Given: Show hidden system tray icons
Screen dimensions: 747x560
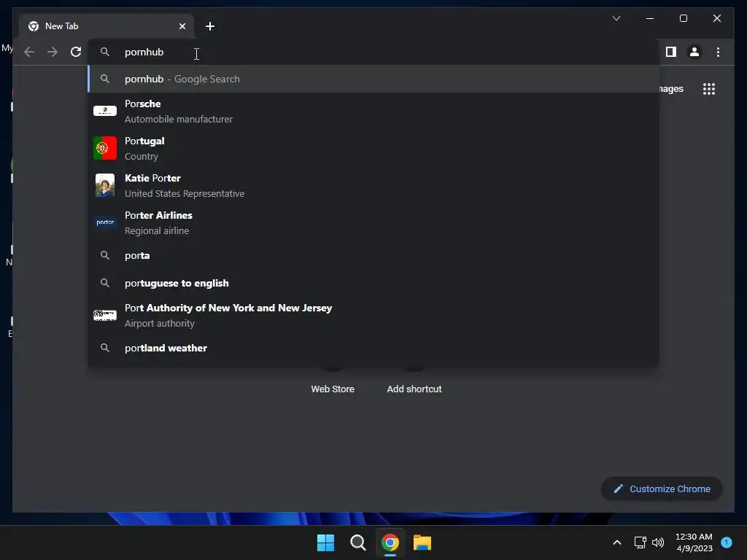Looking at the screenshot, I should coord(617,542).
